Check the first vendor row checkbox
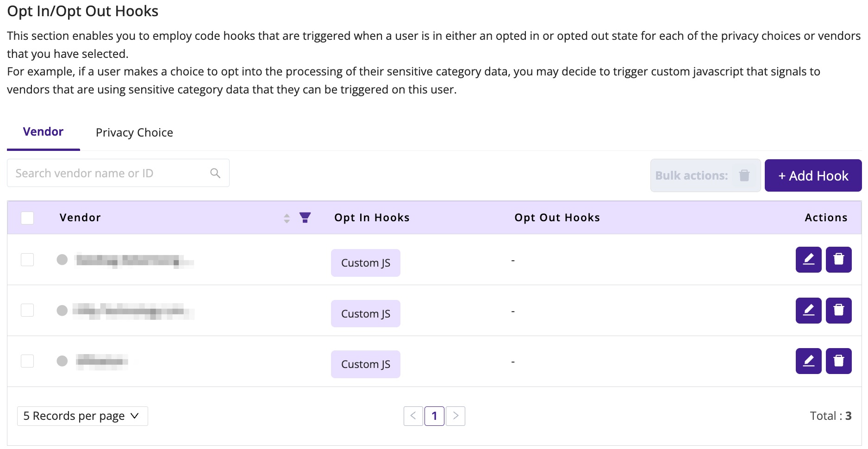This screenshot has width=868, height=449. [27, 260]
